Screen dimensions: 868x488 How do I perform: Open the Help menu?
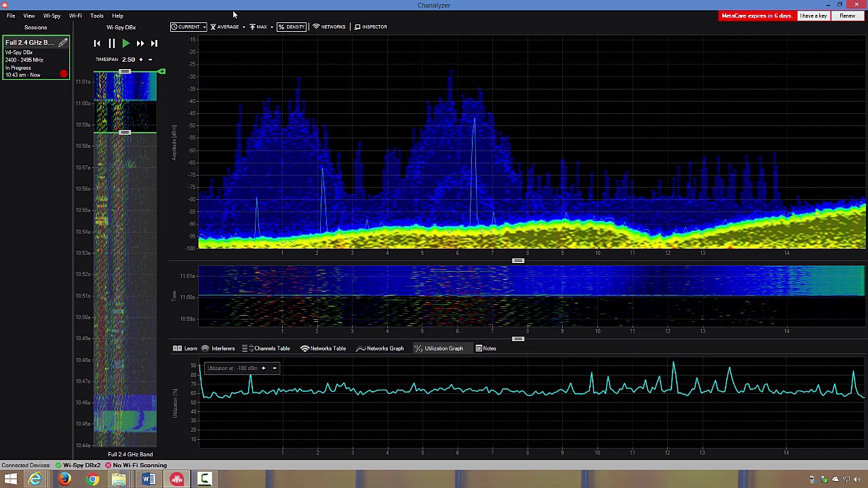pos(117,16)
